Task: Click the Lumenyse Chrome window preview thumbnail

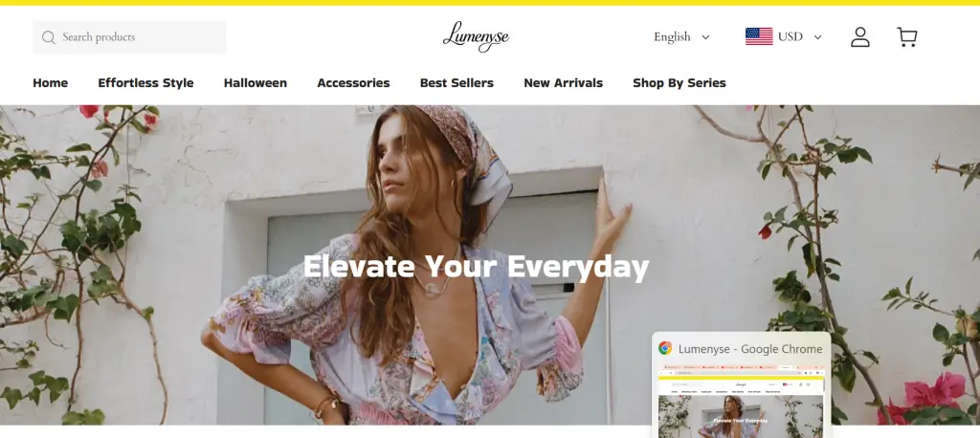Action: point(742,401)
